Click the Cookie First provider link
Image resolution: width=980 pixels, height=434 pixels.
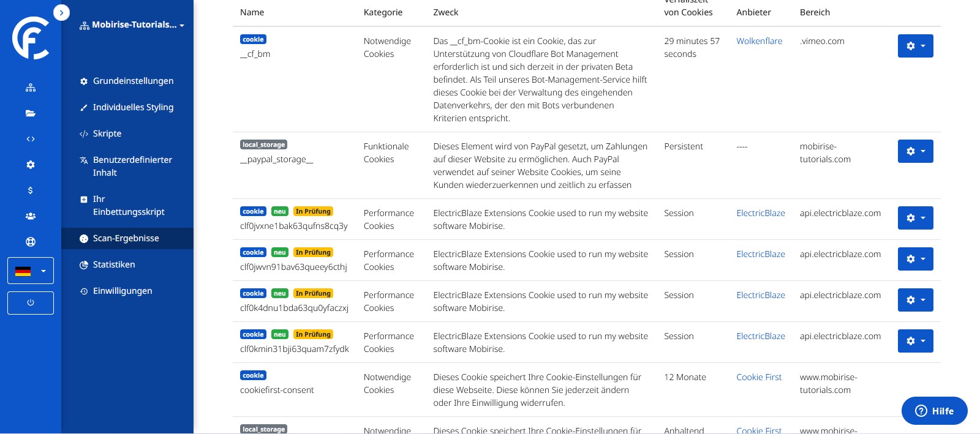click(x=759, y=377)
